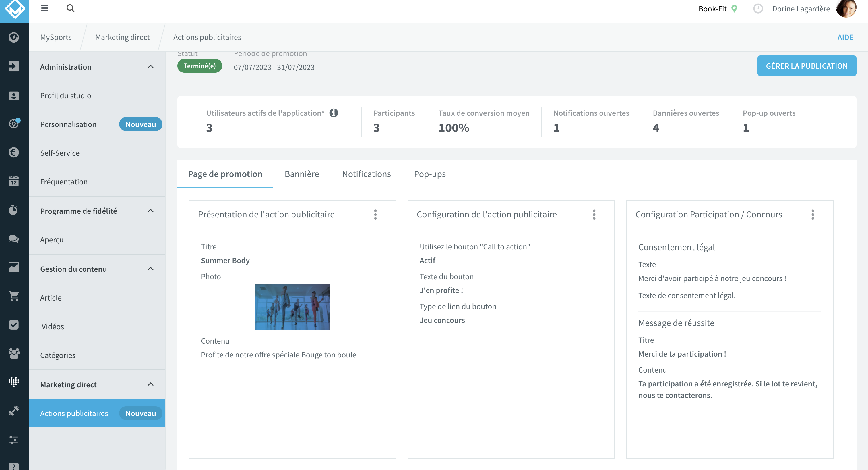Open the calendar icon in sidebar
Image resolution: width=868 pixels, height=470 pixels.
(13, 181)
